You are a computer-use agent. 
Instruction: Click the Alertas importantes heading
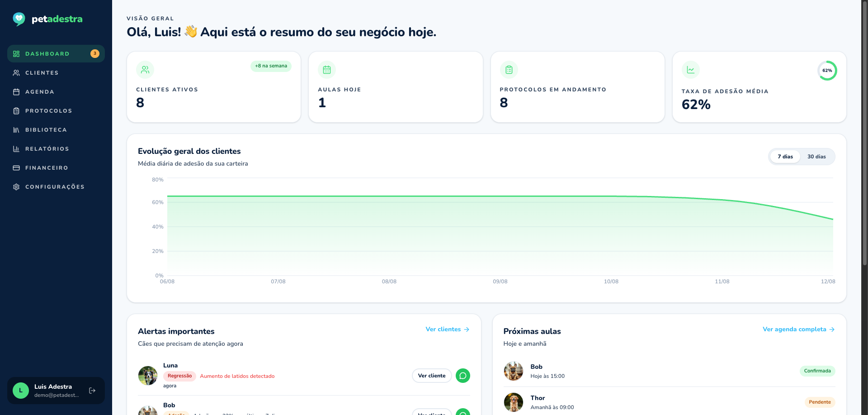pos(176,331)
